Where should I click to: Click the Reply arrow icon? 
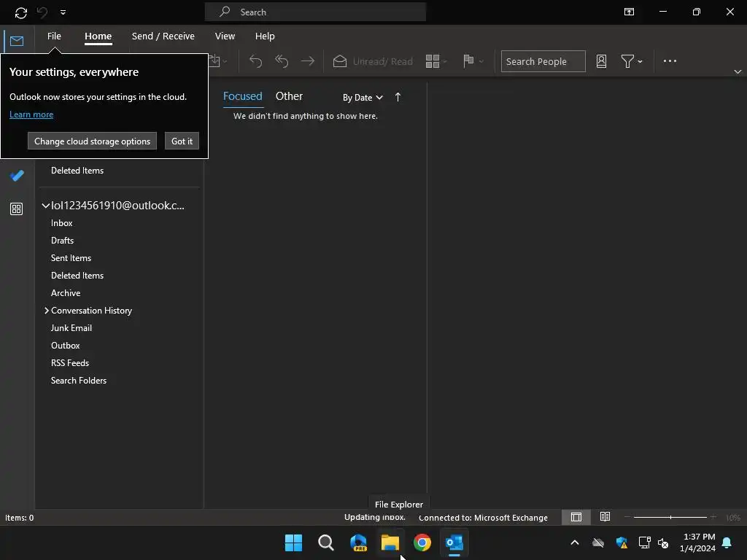(256, 61)
